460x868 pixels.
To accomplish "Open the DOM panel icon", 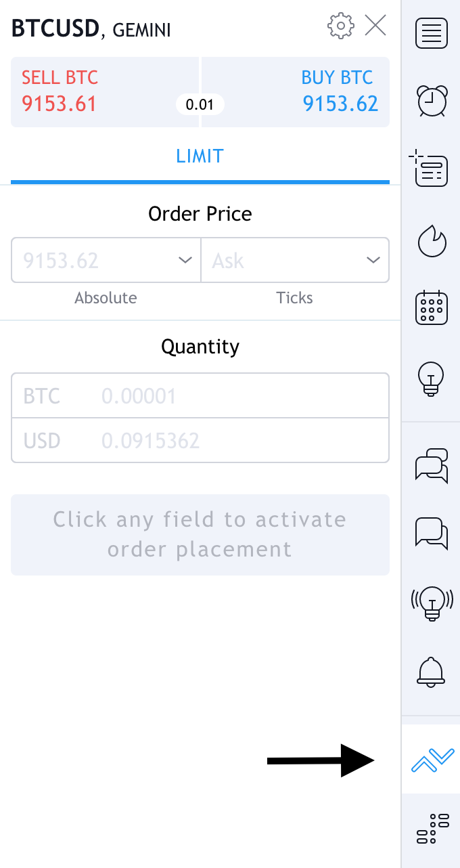I will click(432, 828).
